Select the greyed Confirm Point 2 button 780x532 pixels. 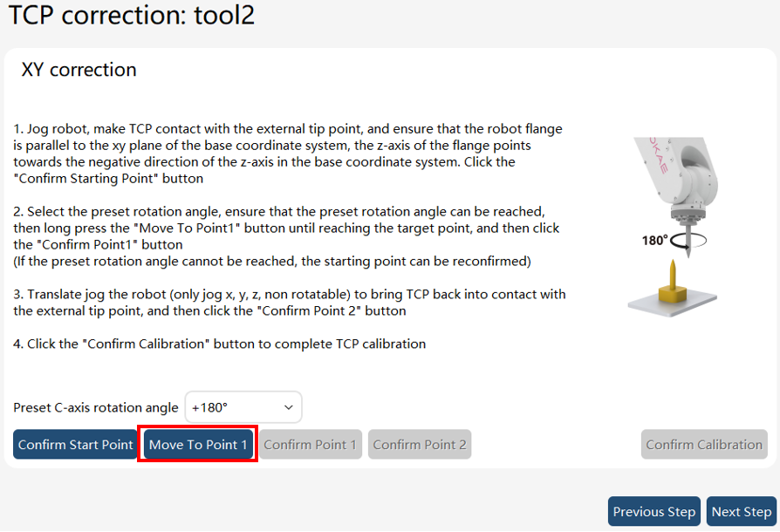click(x=420, y=444)
